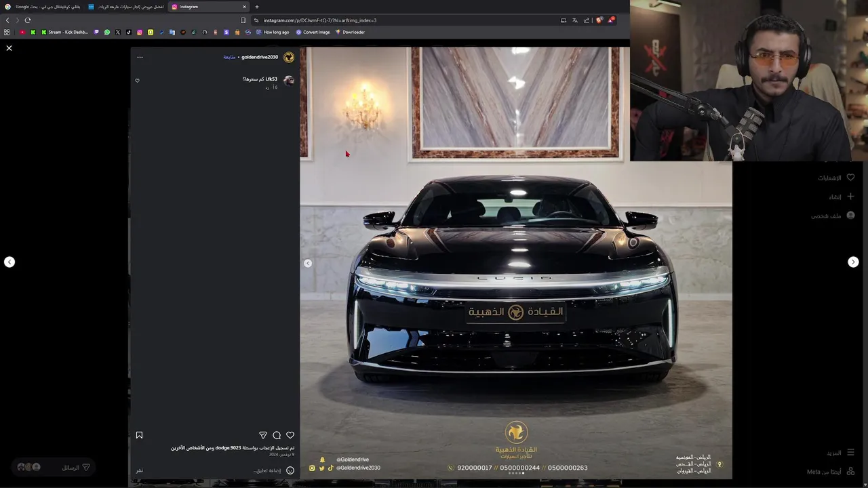Open the المزيد hamburger menu in the sidebar
This screenshot has width=868, height=488.
[x=850, y=453]
